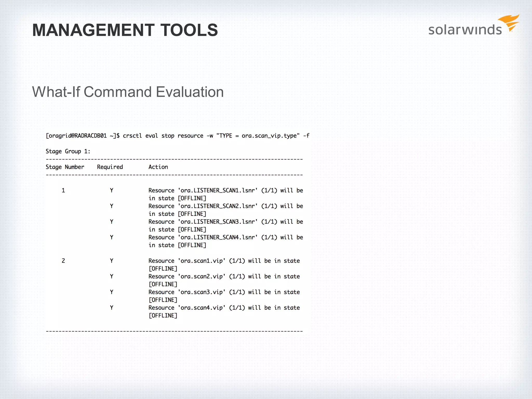Click 'in state [OFFLINE]' under LISTENER_SCAN4

[x=177, y=245]
